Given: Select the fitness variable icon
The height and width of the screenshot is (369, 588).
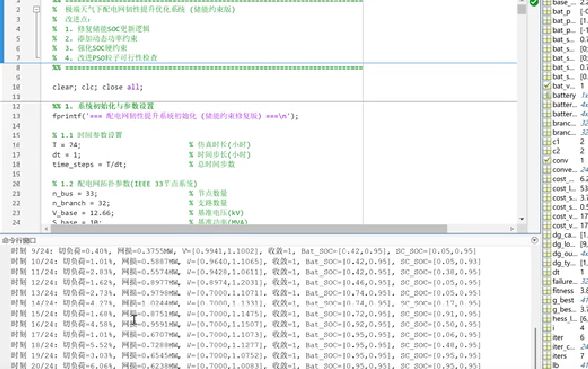Looking at the screenshot, I should (x=546, y=291).
